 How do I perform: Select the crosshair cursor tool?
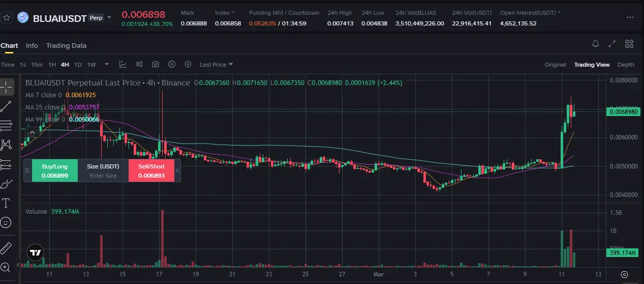point(7,87)
